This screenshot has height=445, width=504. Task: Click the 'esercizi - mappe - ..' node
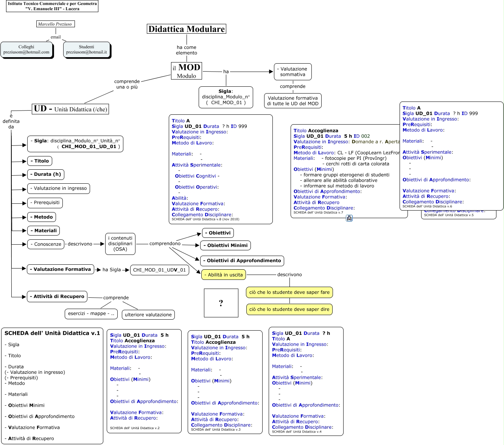pyautogui.click(x=91, y=314)
